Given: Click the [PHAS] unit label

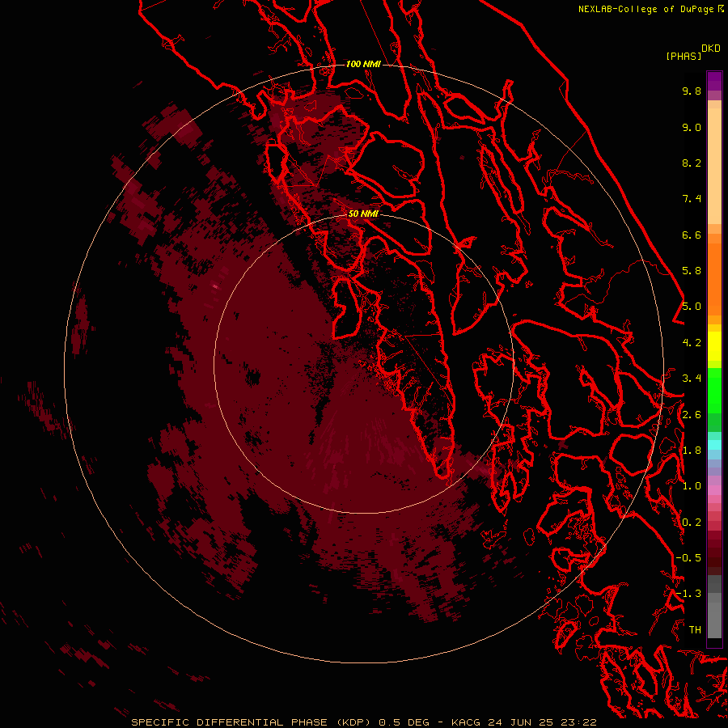Looking at the screenshot, I should click(684, 56).
